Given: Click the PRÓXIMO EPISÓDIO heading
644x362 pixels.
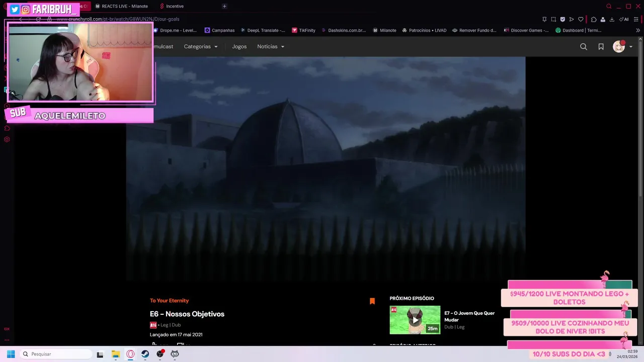Looking at the screenshot, I should pos(412,298).
